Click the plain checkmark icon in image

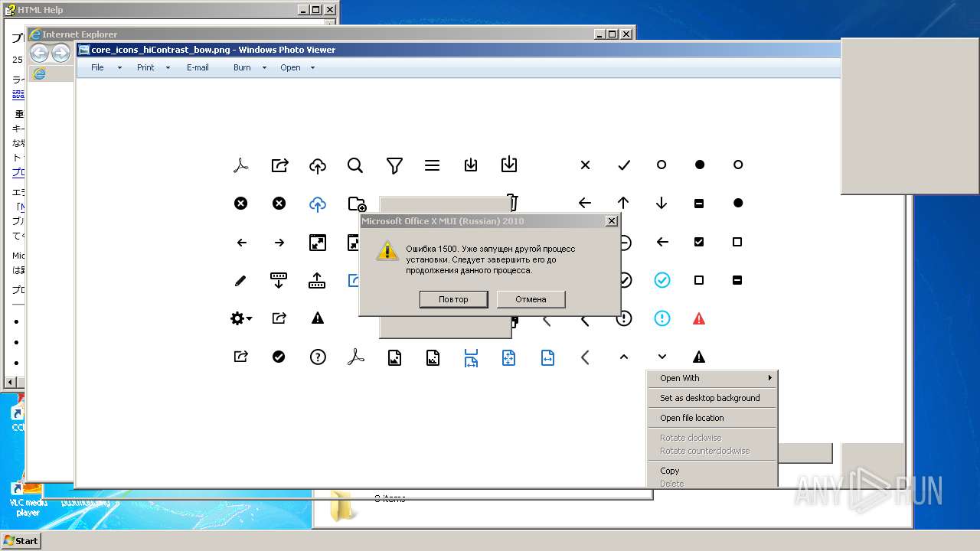point(624,165)
